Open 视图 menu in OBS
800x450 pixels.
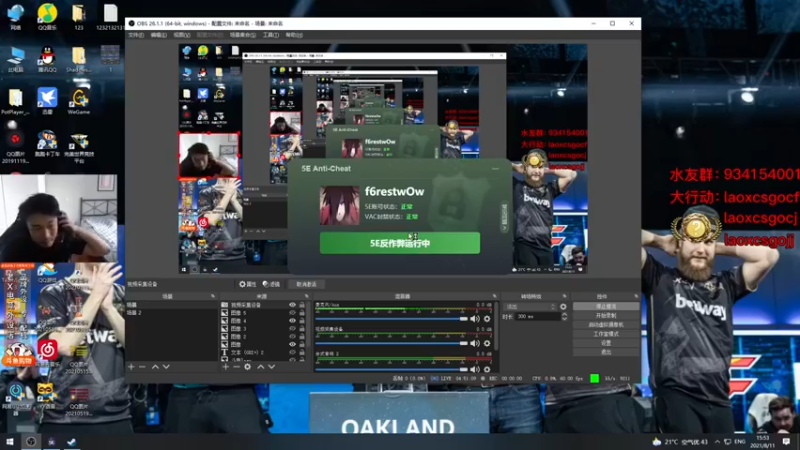pos(182,35)
